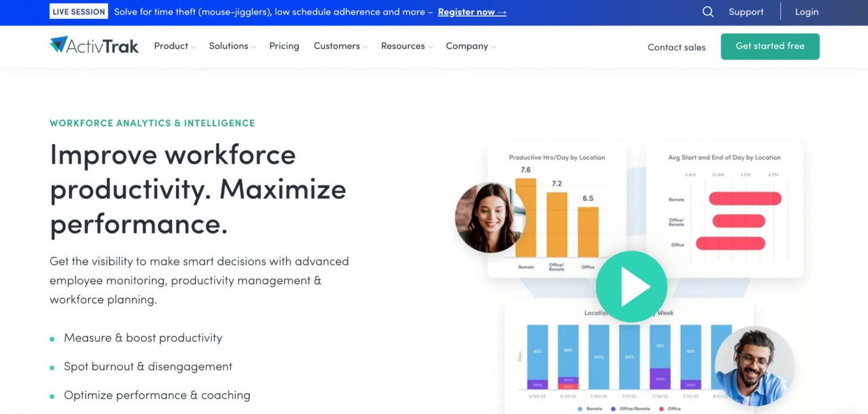Click the Office legend dot in the chart legend

(x=661, y=408)
